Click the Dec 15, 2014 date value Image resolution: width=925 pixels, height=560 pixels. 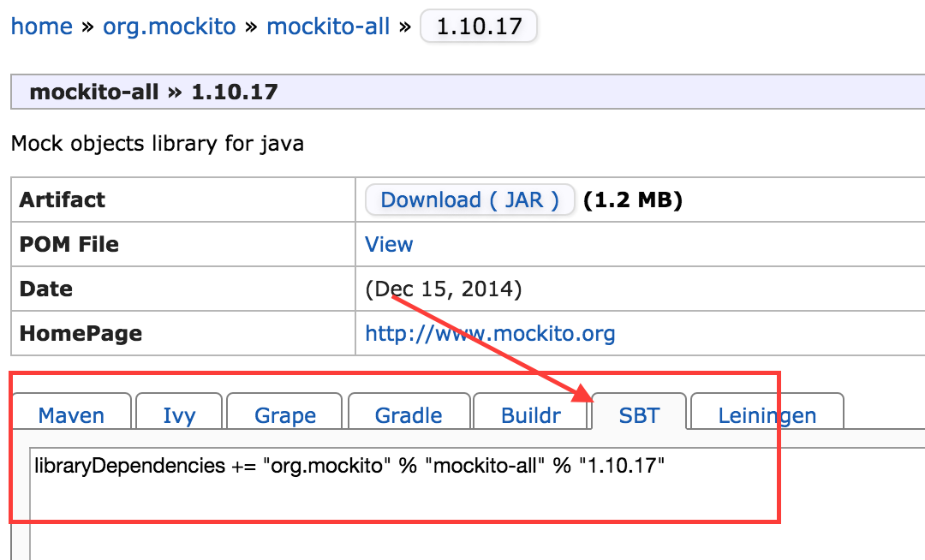(444, 289)
